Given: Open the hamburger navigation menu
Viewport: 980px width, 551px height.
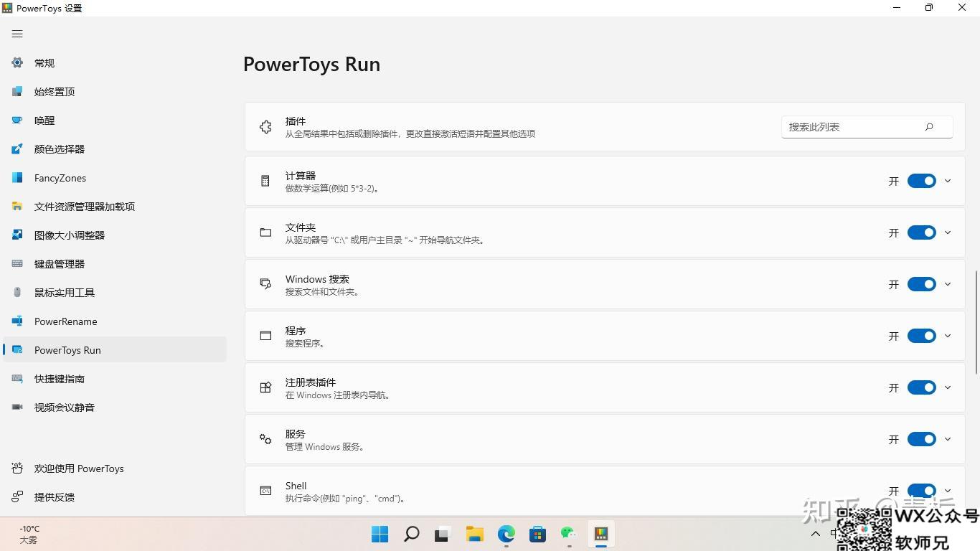Looking at the screenshot, I should click(17, 34).
